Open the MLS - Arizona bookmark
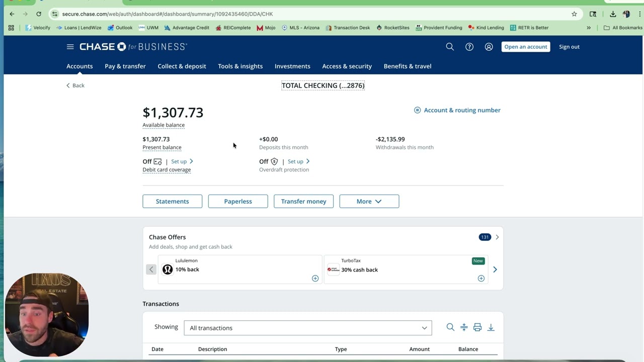 [x=300, y=28]
